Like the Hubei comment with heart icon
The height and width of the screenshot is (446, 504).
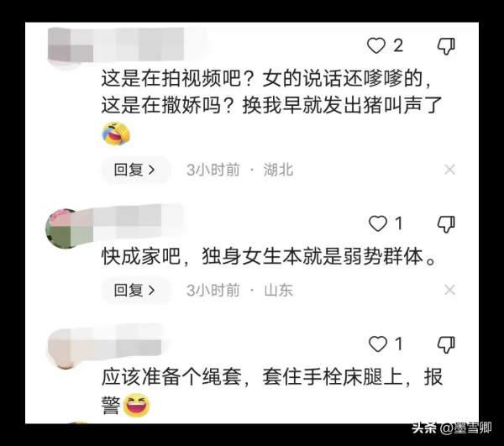(376, 45)
